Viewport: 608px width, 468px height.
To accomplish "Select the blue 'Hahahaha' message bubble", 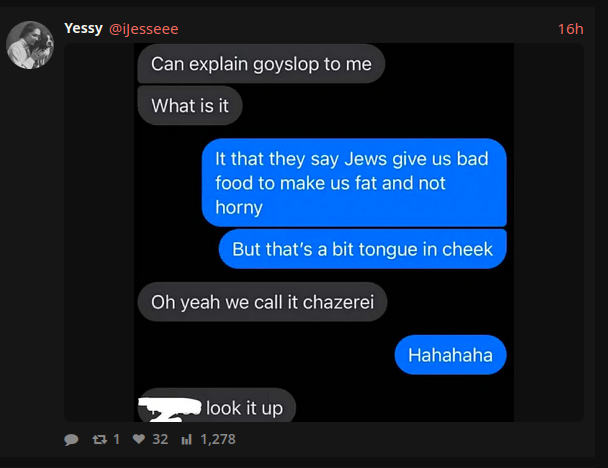I will coord(451,355).
